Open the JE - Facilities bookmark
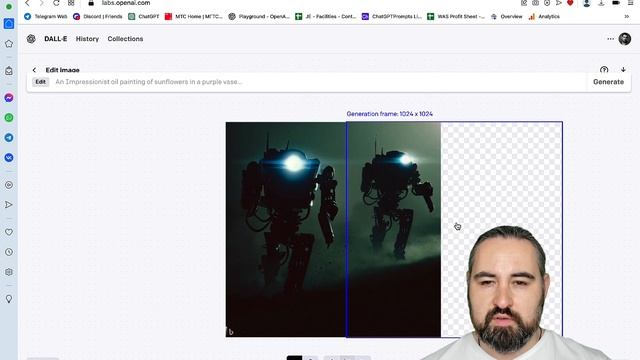The image size is (640, 360). (326, 17)
